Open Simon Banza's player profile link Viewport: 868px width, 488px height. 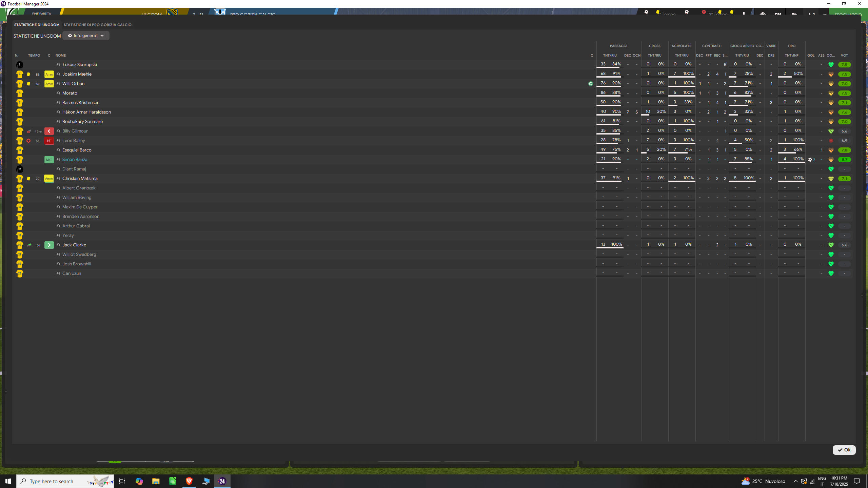click(75, 159)
